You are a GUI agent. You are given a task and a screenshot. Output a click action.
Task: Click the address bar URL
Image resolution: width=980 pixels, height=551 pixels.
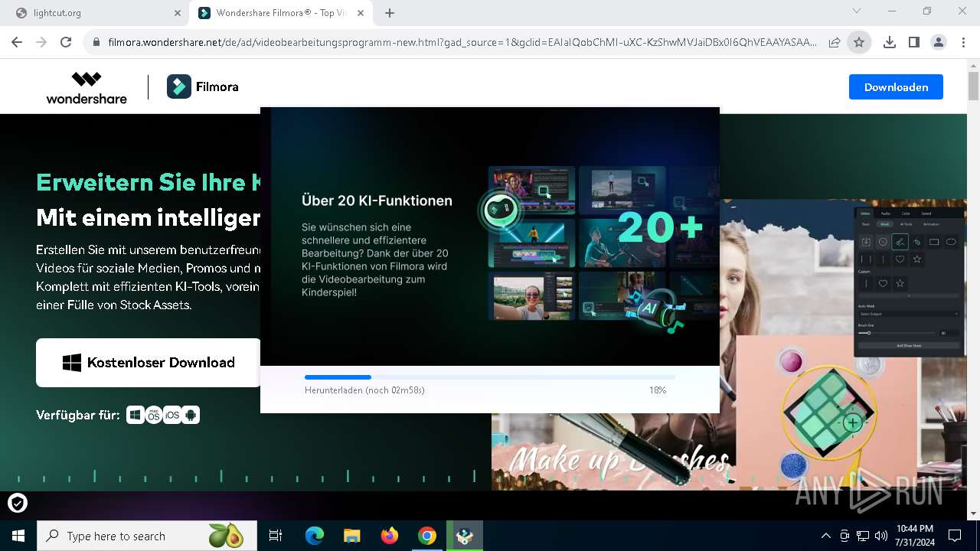[462, 42]
